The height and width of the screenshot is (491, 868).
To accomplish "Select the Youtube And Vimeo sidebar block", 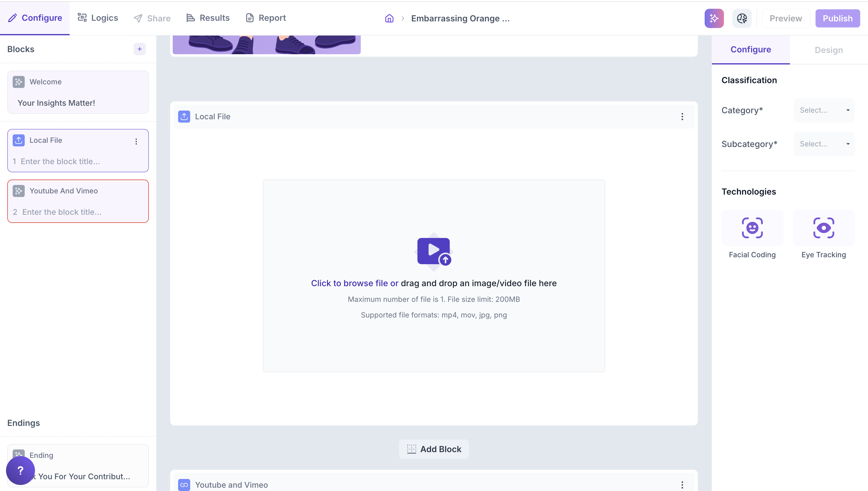I will tap(78, 201).
